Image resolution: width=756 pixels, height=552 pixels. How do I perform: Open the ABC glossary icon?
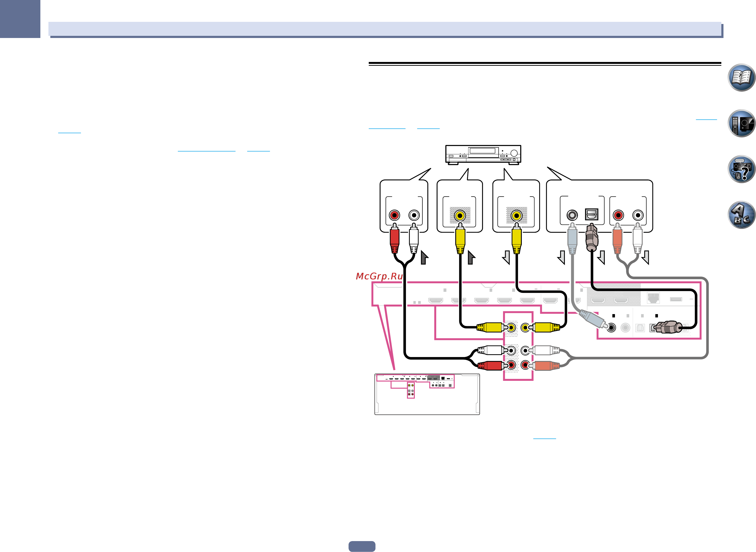click(x=741, y=215)
